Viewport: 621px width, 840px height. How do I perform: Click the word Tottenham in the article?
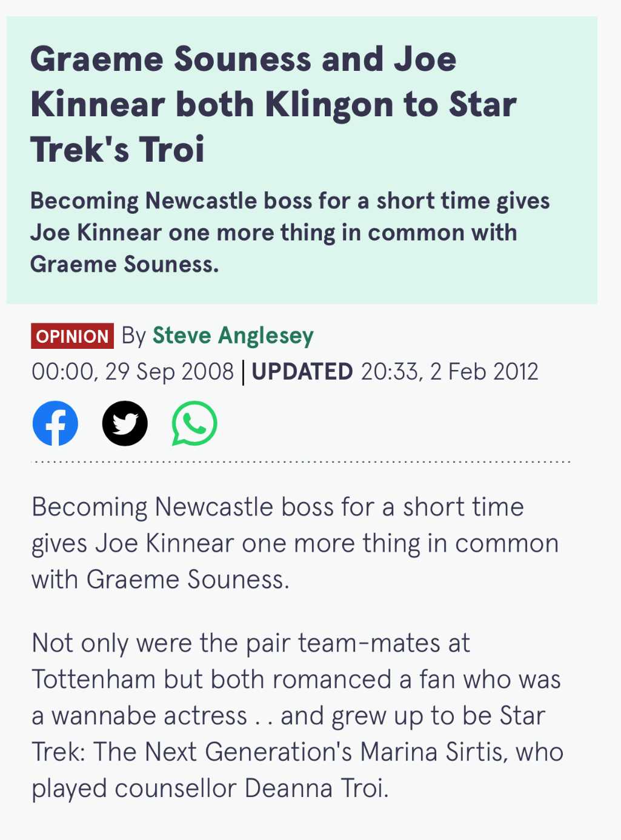(94, 680)
